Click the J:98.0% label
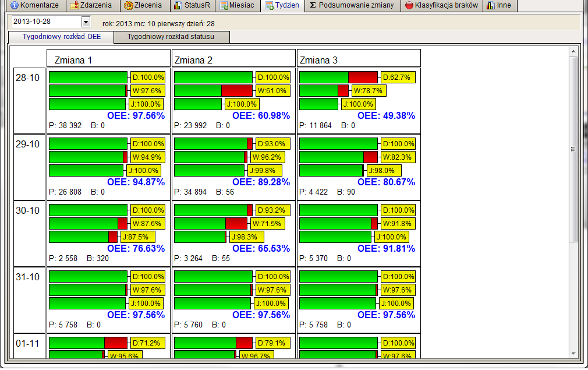The height and width of the screenshot is (370, 588). point(384,171)
